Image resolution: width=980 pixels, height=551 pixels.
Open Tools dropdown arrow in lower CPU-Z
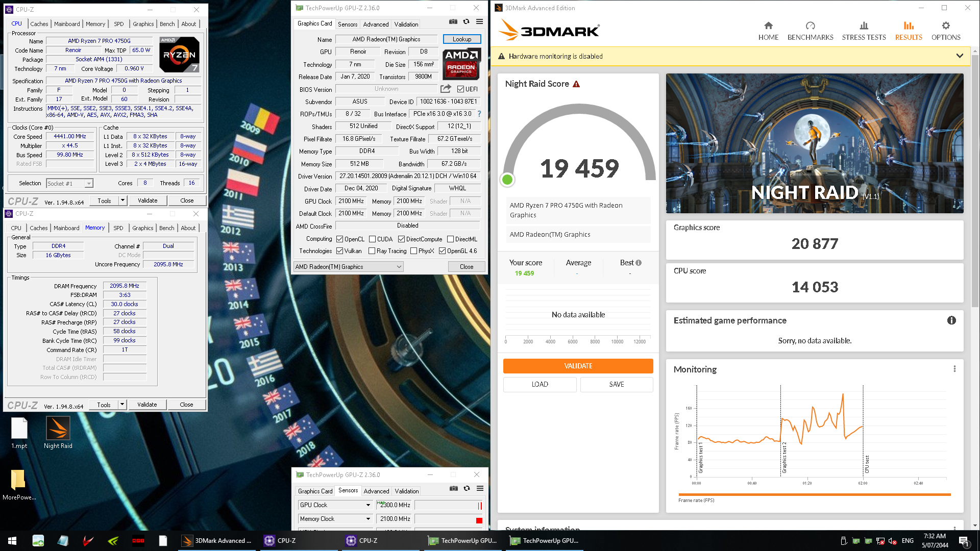122,405
